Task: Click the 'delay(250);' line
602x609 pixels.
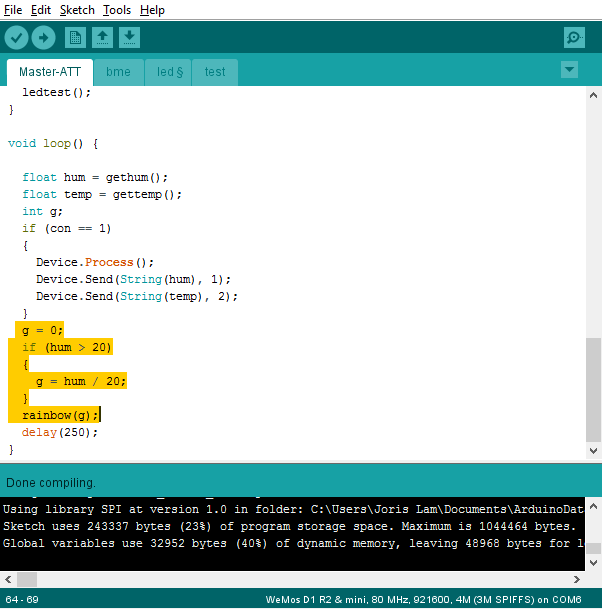Action: pyautogui.click(x=60, y=432)
